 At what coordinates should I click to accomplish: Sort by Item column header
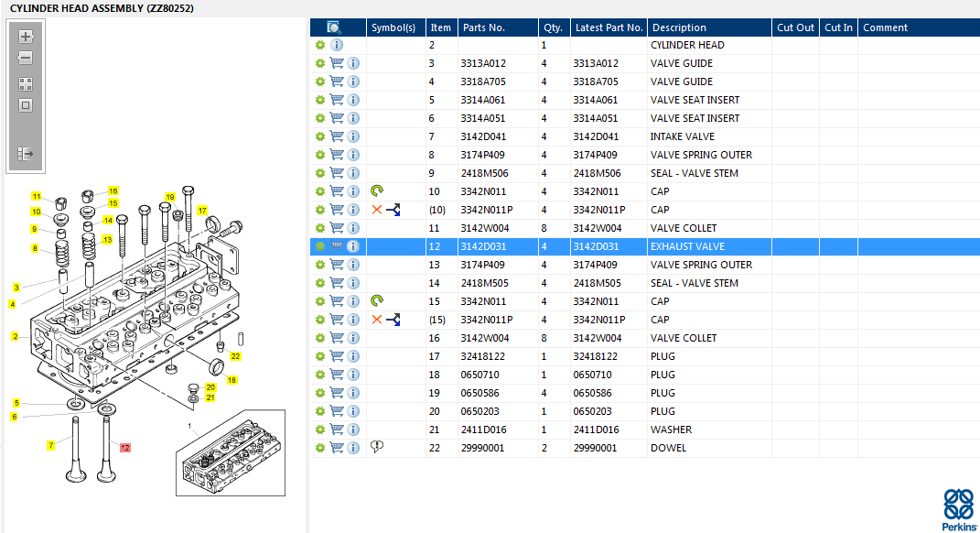(x=441, y=27)
